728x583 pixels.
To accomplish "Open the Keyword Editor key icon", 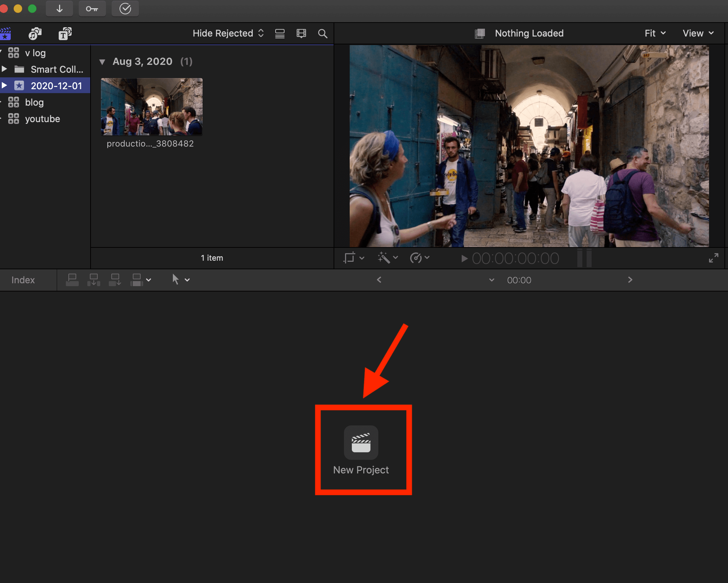I will 92,9.
